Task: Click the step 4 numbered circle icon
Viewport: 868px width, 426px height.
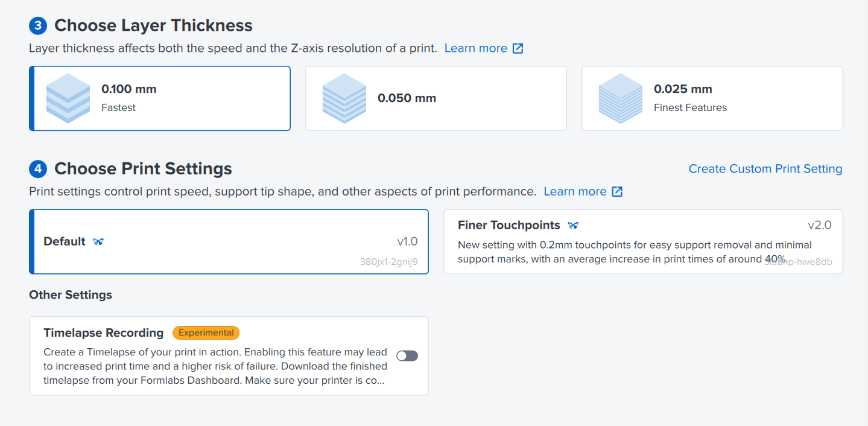Action: (x=37, y=169)
